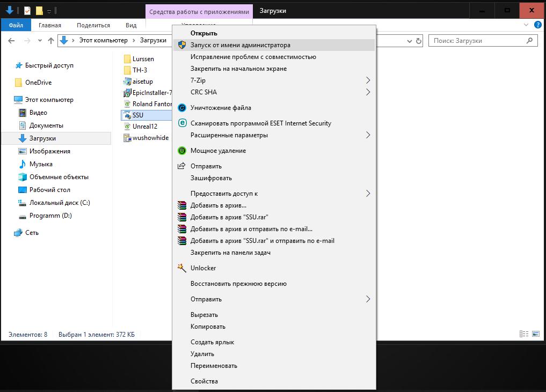This screenshot has height=392, width=546.
Task: Expand the CRC SHA submenu
Action: pyautogui.click(x=368, y=92)
